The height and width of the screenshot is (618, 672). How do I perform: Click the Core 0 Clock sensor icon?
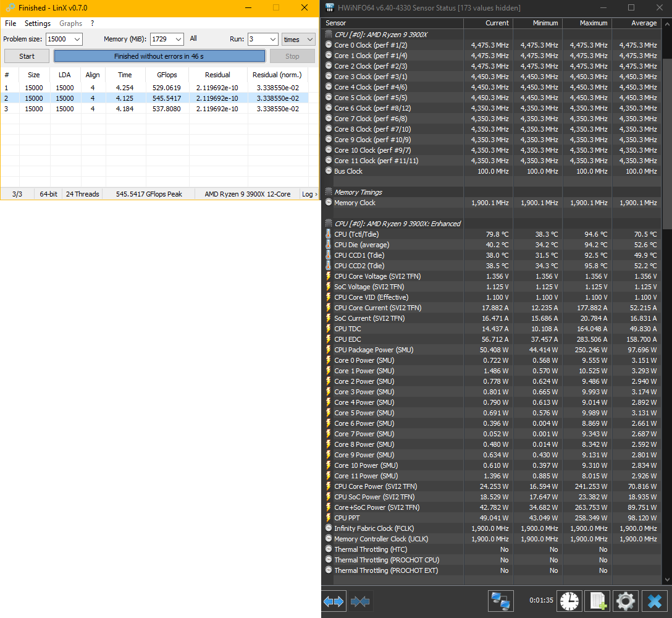pos(329,44)
